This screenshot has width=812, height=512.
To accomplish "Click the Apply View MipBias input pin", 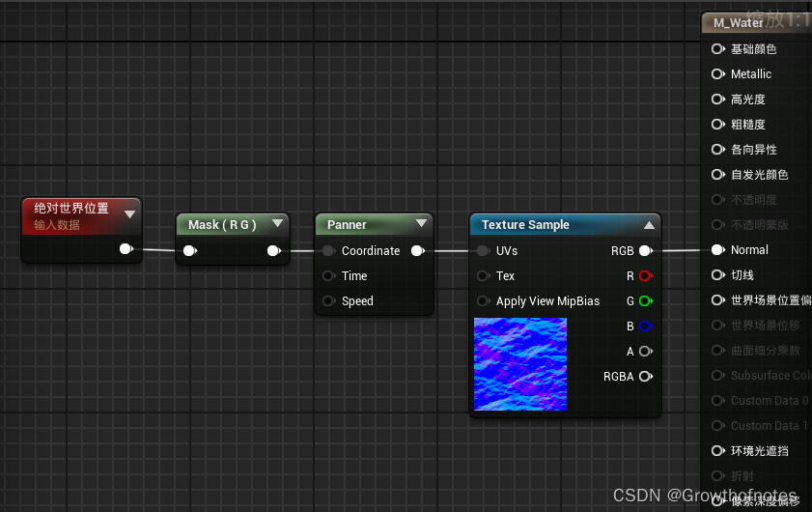I will point(483,301).
